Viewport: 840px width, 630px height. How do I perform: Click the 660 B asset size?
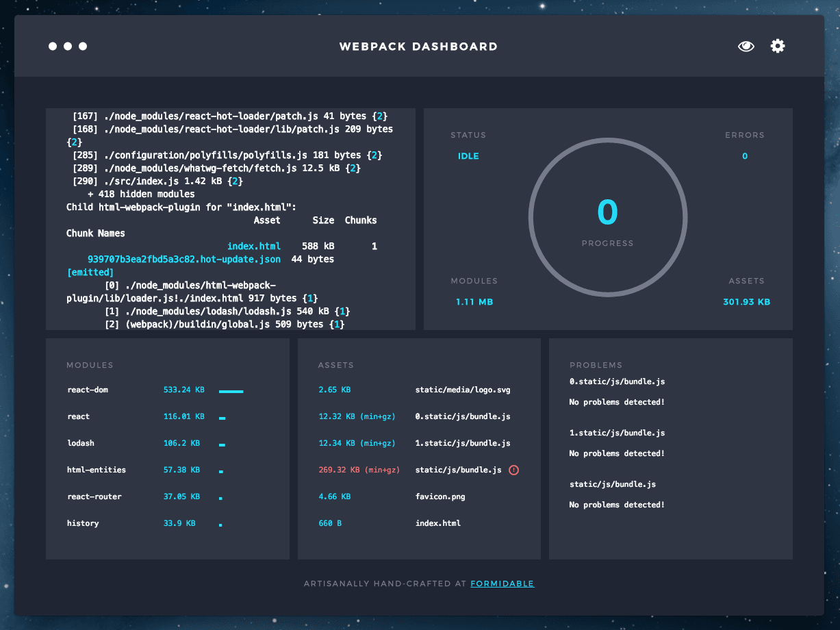(330, 523)
